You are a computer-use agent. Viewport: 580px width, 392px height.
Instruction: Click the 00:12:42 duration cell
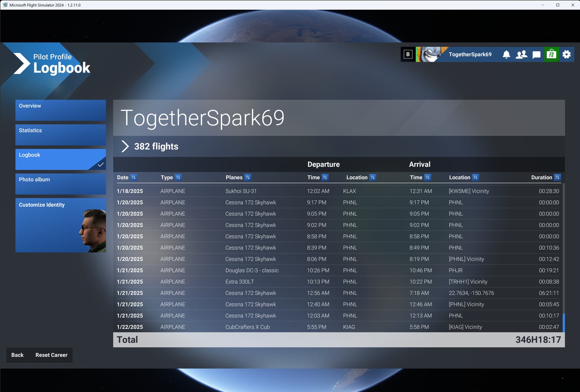click(x=549, y=259)
